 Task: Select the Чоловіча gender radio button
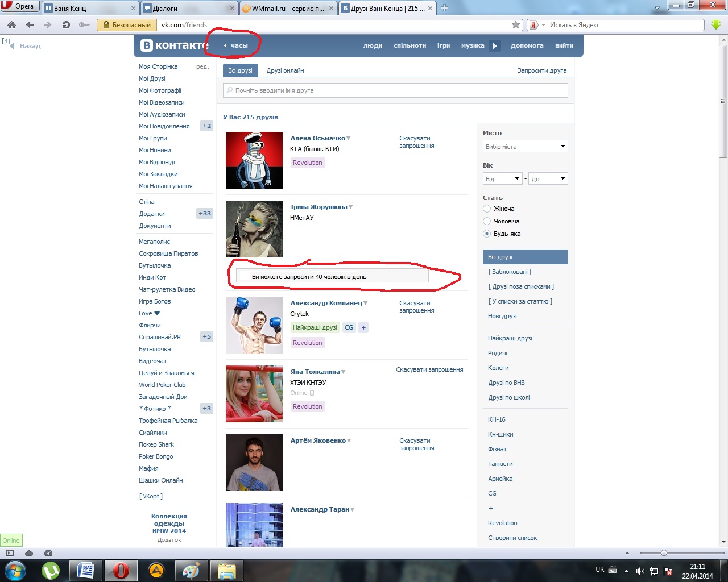[x=487, y=221]
